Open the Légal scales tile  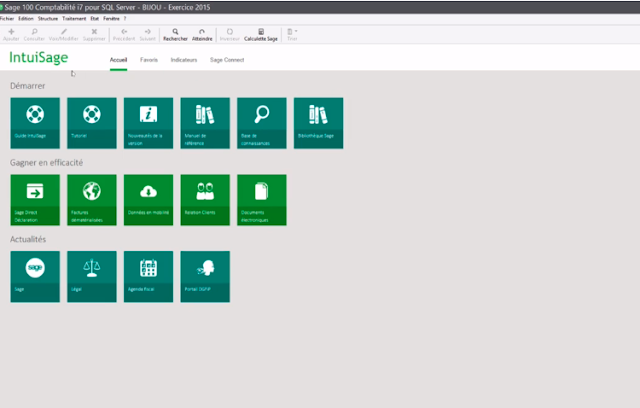click(92, 277)
